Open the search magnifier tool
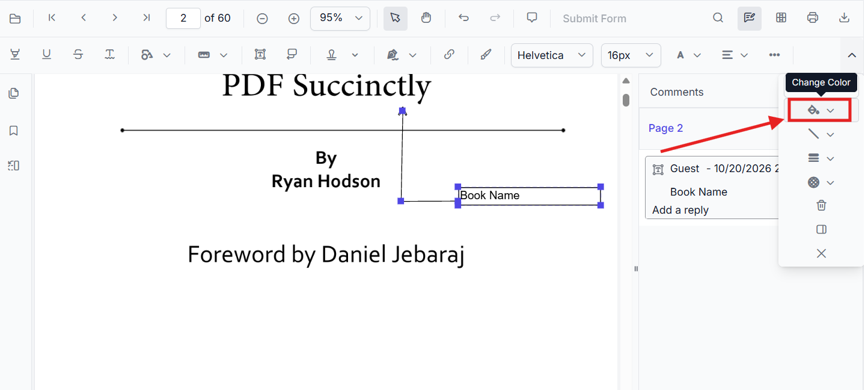Screen dimensions: 868x390 [718, 18]
